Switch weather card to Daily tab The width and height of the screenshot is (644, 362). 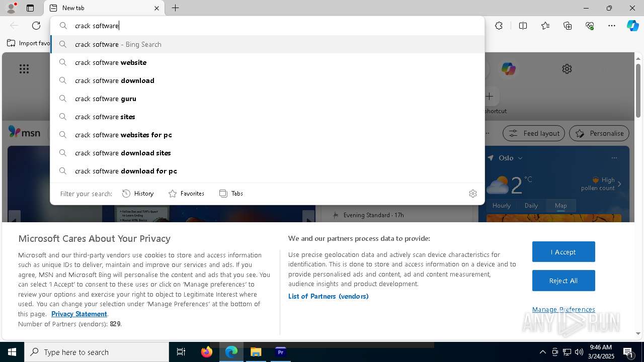531,205
